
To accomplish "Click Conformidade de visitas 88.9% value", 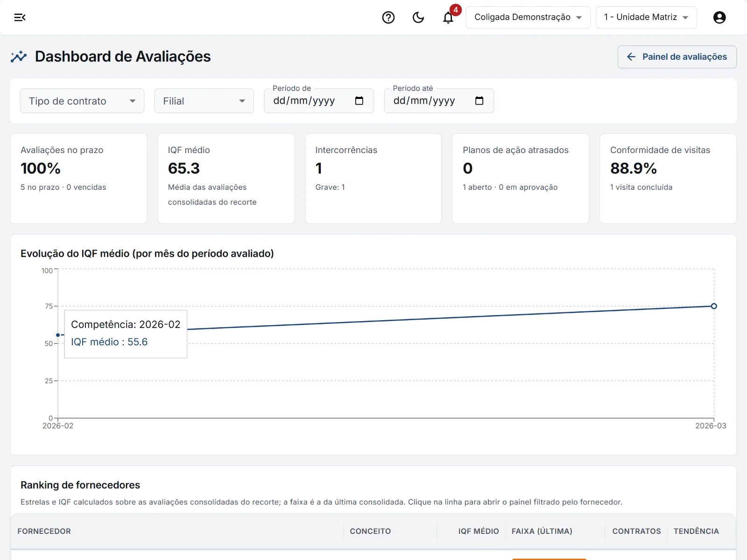I will click(634, 168).
